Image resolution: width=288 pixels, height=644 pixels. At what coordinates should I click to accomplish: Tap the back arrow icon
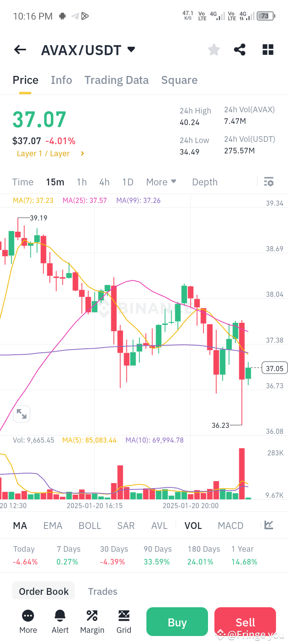20,50
